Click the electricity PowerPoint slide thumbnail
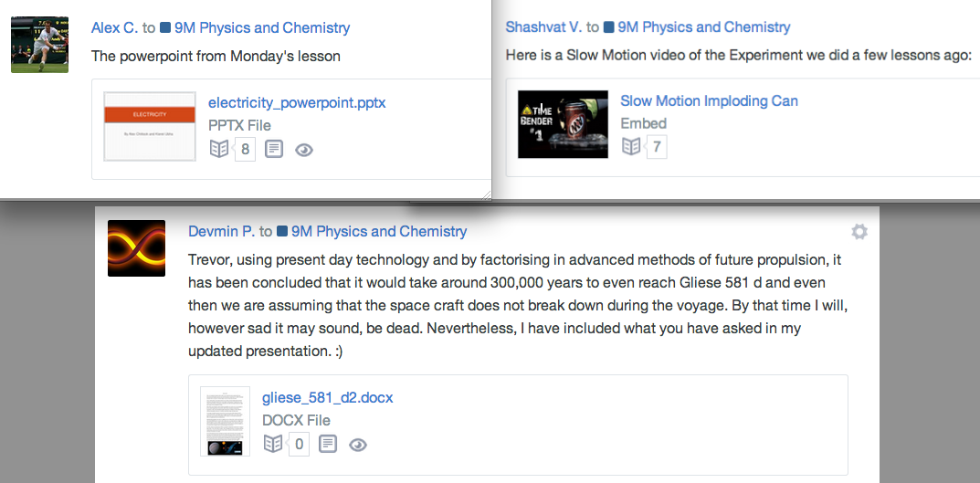This screenshot has height=483, width=980. [150, 126]
